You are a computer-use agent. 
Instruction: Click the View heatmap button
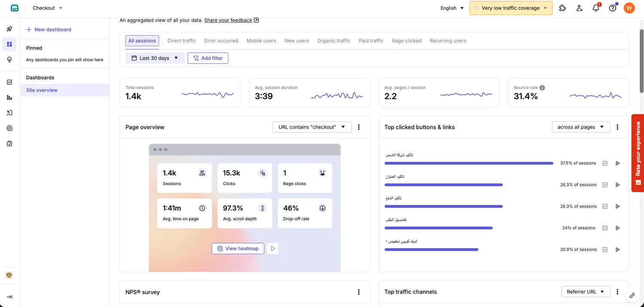[x=238, y=248]
